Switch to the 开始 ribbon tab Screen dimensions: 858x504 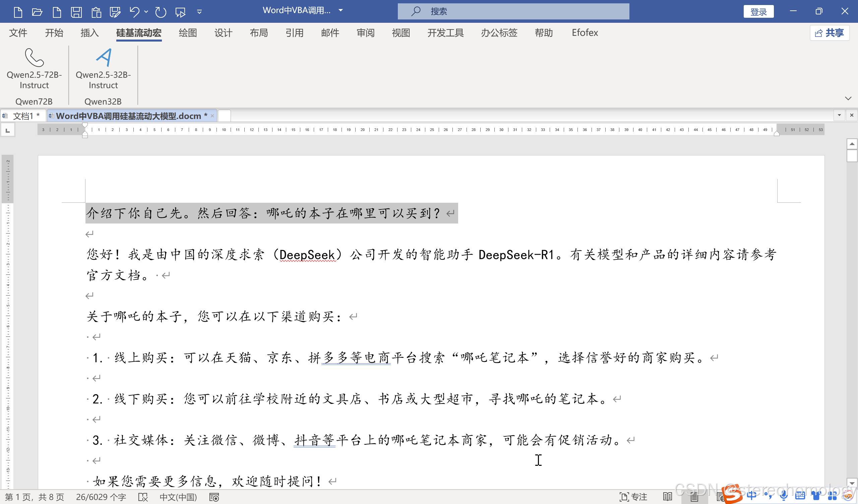pyautogui.click(x=54, y=33)
